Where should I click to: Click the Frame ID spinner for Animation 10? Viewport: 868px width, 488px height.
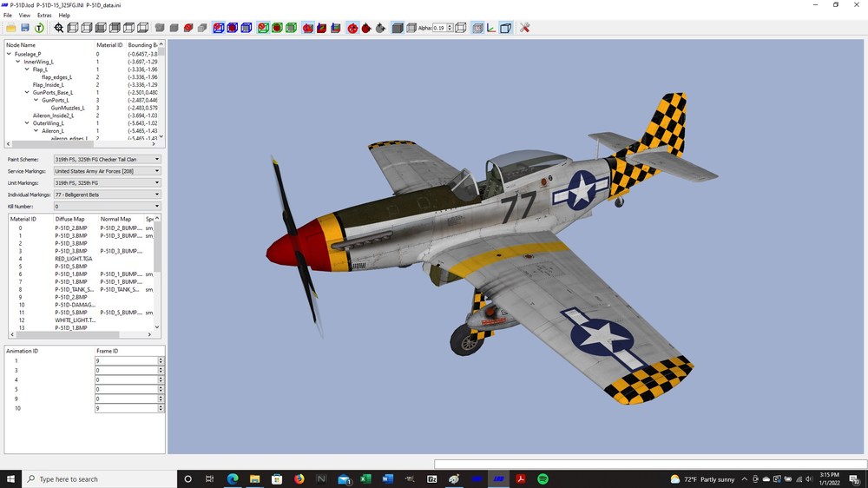161,408
